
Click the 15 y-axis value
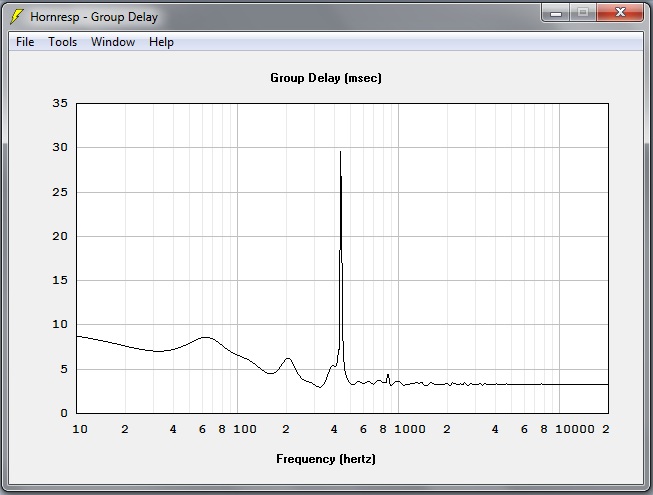pos(60,280)
